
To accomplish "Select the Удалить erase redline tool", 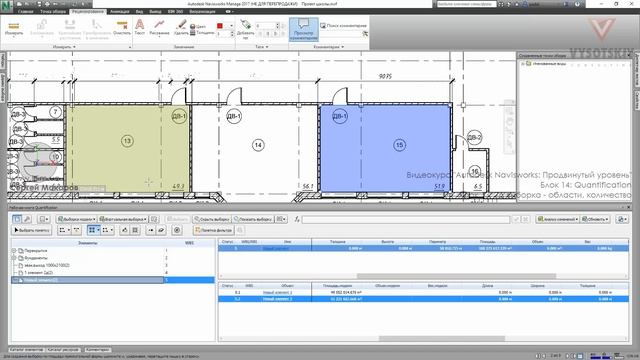I will [x=181, y=28].
